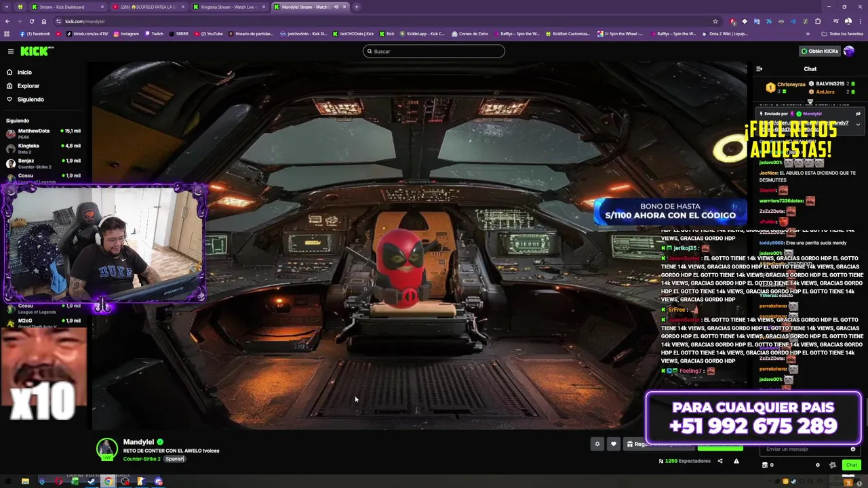Open a new browser tab with the plus button
Viewport: 868px width, 488px height.
pos(357,7)
